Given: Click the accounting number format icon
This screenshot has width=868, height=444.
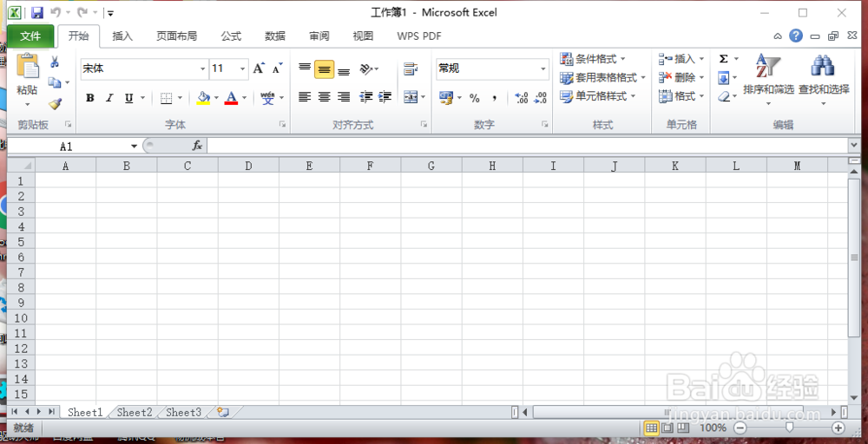Looking at the screenshot, I should pyautogui.click(x=446, y=98).
